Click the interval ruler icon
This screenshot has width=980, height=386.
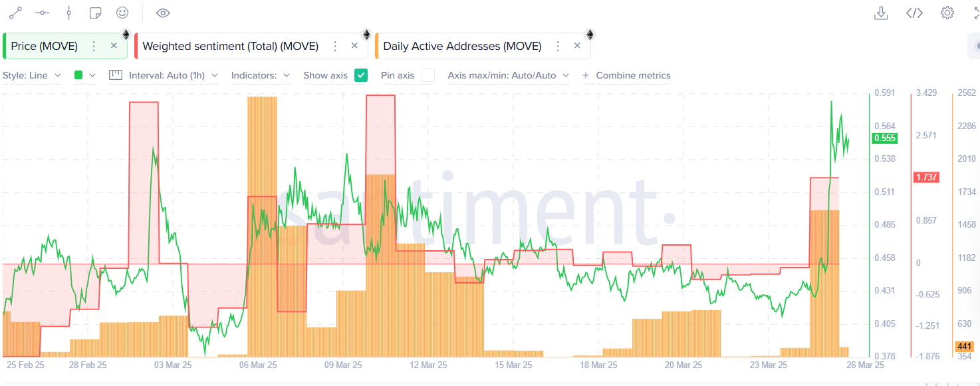coord(116,75)
